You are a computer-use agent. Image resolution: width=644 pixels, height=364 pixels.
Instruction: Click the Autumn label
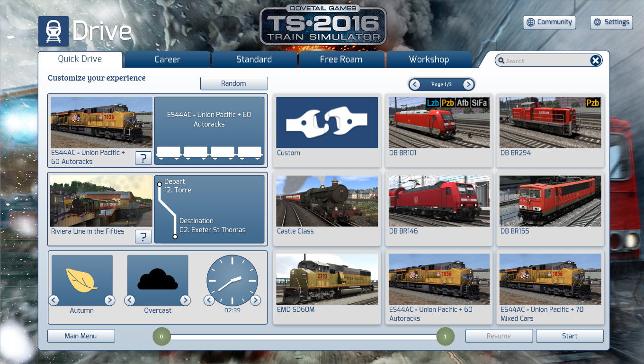pyautogui.click(x=82, y=310)
